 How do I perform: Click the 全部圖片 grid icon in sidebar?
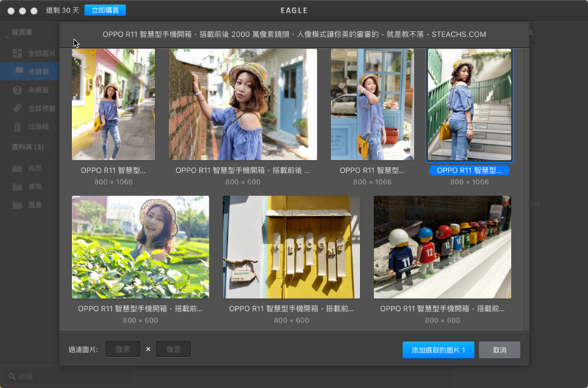17,54
